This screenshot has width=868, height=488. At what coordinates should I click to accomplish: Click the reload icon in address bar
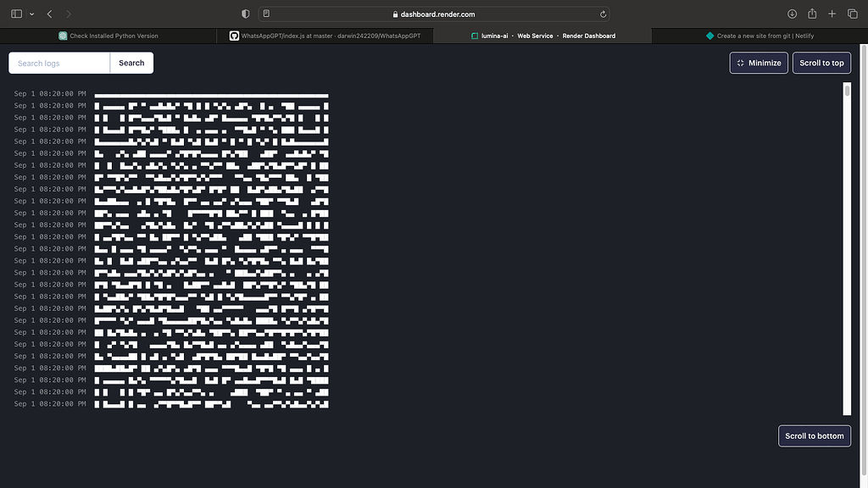point(602,14)
